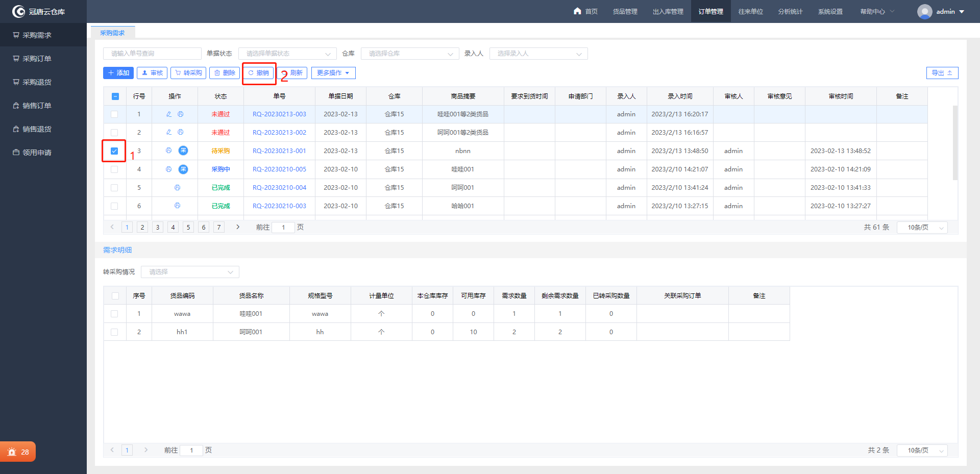
Task: Click the 冠唐云仓库 logo icon
Action: click(x=19, y=11)
